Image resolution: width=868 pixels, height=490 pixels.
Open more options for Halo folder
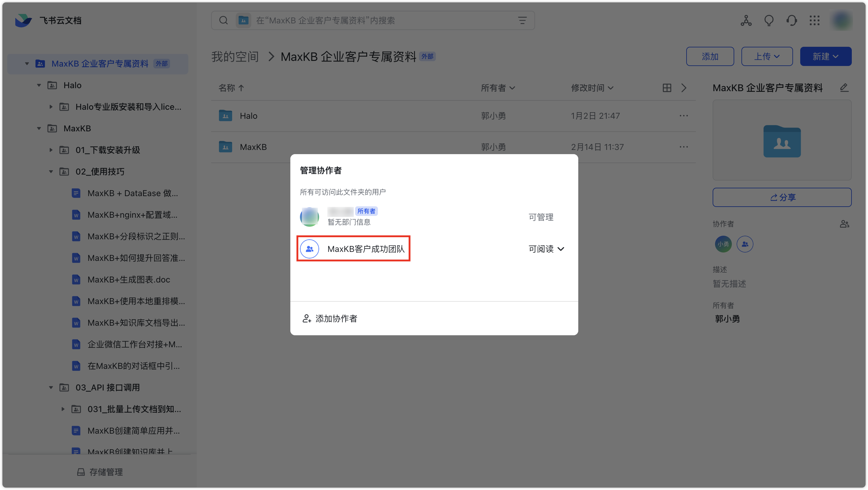[x=684, y=115]
